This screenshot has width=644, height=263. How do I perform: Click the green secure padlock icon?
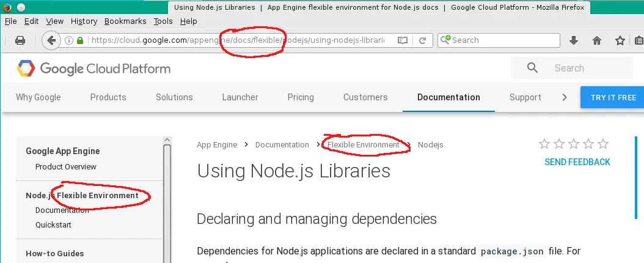[x=80, y=40]
